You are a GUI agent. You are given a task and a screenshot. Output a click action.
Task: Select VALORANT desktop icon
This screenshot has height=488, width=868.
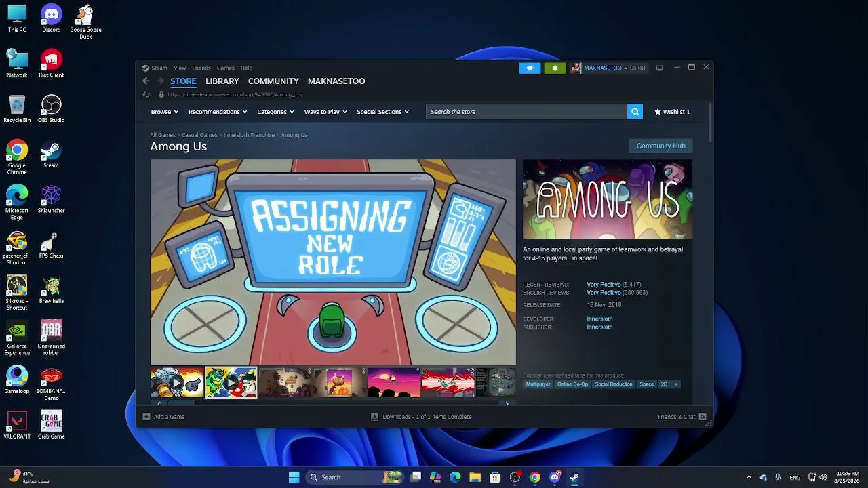point(17,426)
